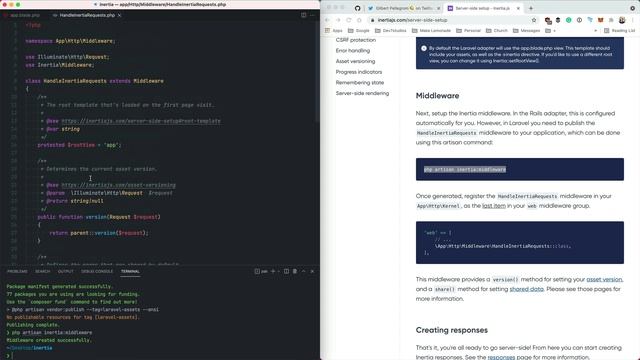640x360 pixels.
Task: Go back in Chrome
Action: pos(327,20)
